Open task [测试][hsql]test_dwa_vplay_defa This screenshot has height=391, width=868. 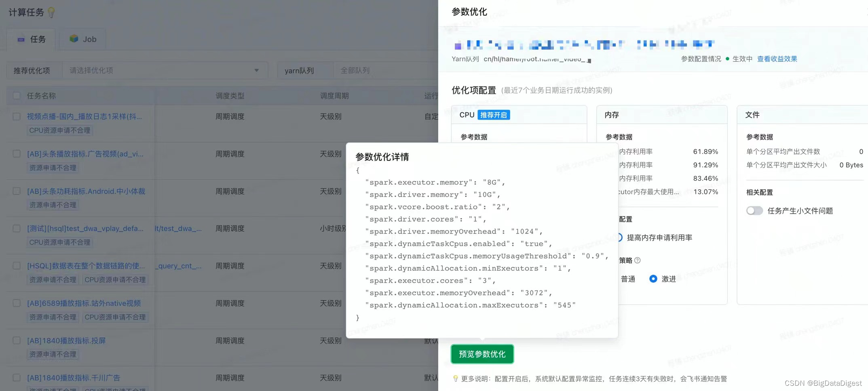85,229
